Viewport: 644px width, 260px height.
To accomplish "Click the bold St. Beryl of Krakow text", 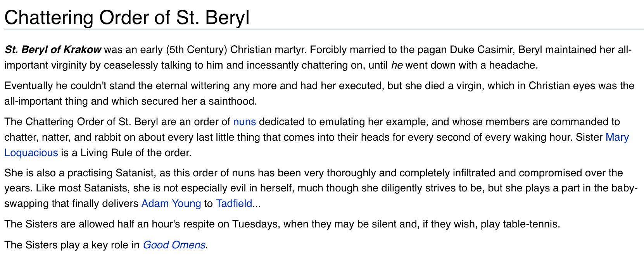I will pyautogui.click(x=53, y=50).
